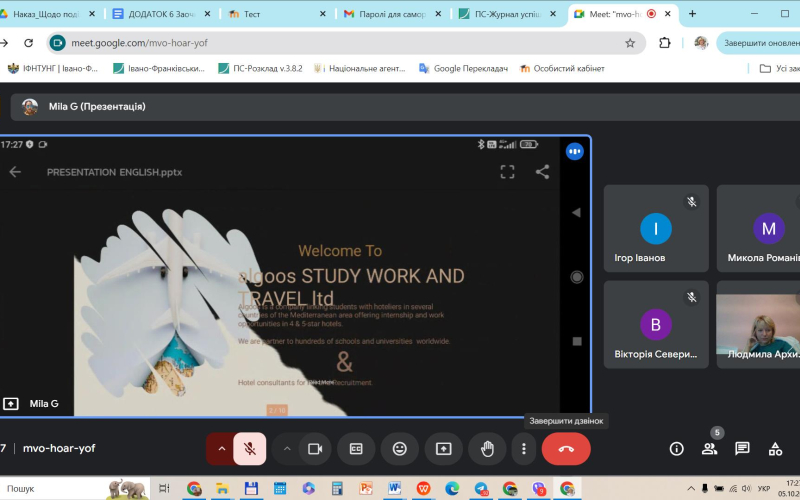Raise hand in the meeting
This screenshot has width=800, height=500.
[x=487, y=449]
